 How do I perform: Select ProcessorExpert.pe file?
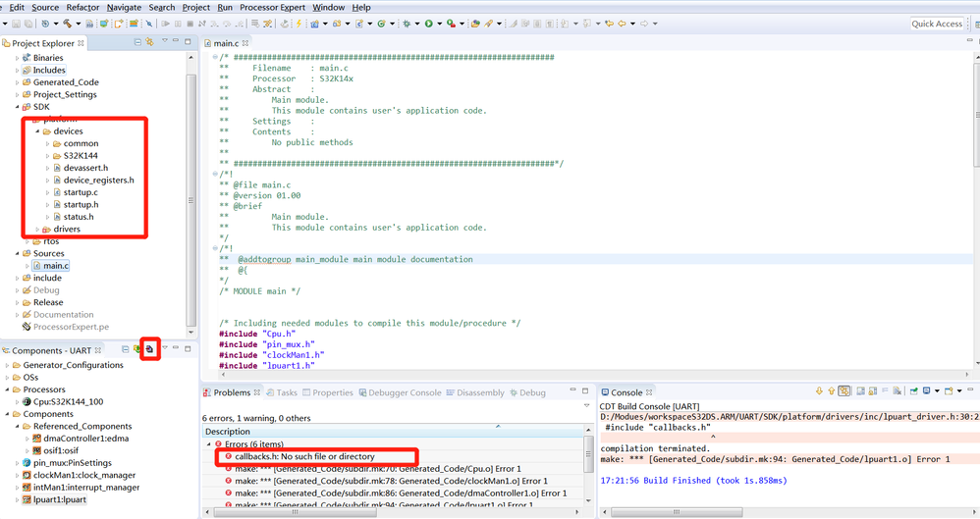pyautogui.click(x=71, y=327)
